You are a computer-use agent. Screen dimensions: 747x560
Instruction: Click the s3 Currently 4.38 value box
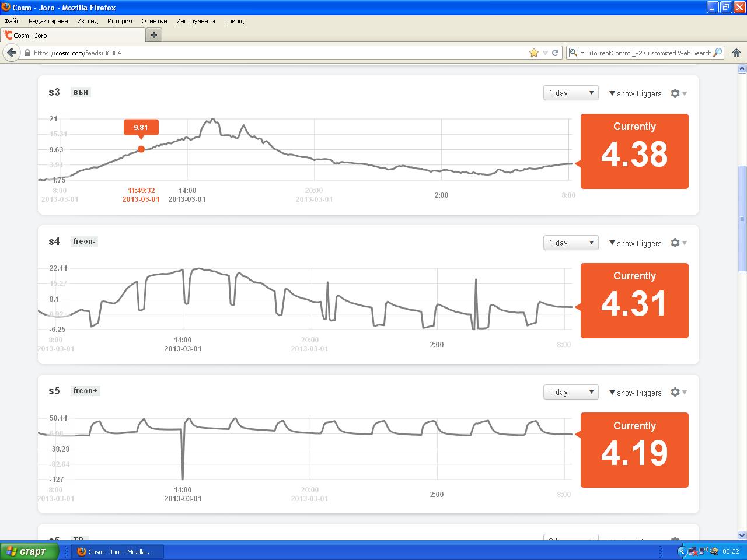point(634,151)
